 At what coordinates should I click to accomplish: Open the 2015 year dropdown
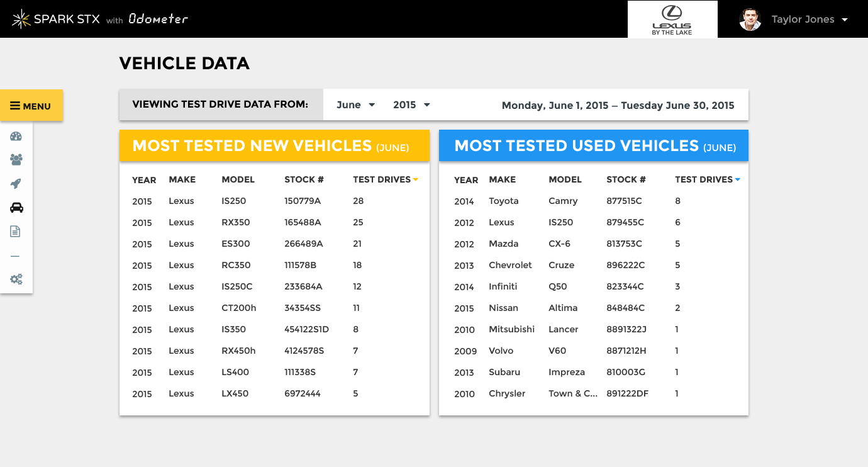tap(411, 105)
